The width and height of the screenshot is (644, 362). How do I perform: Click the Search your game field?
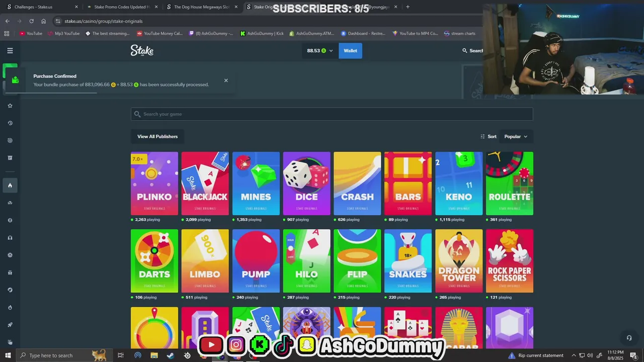332,114
